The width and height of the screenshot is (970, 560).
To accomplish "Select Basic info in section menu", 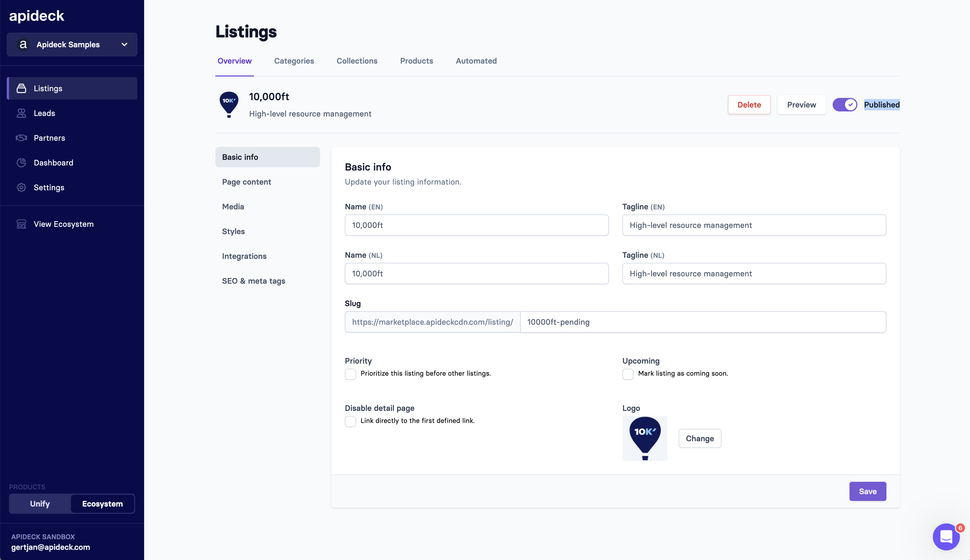I will (267, 157).
